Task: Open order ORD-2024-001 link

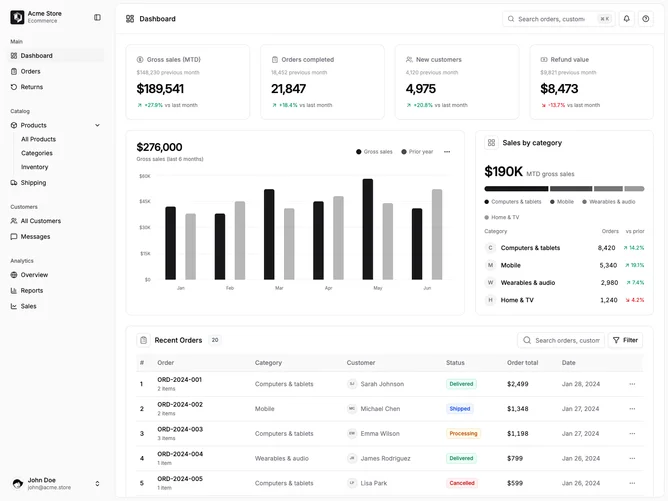Action: 179,380
